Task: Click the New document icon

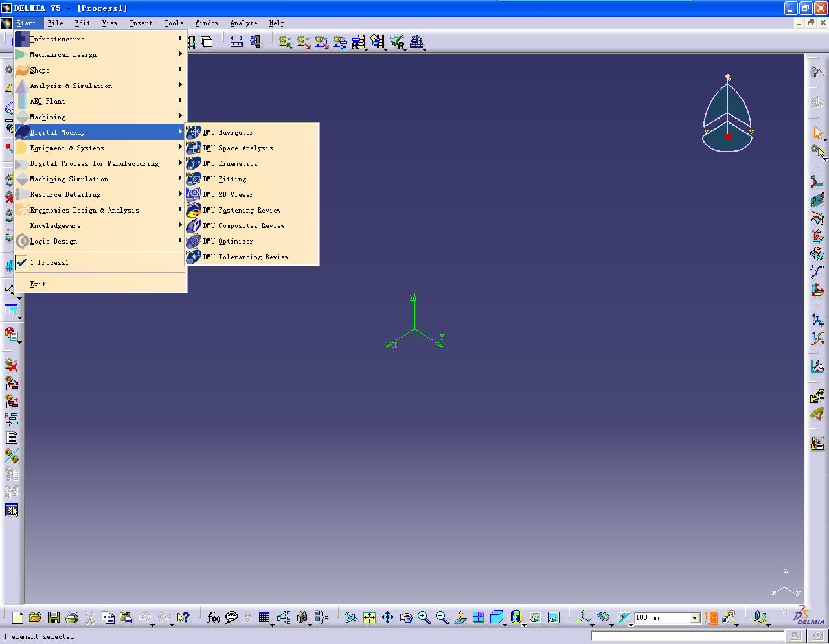Action: [x=17, y=617]
